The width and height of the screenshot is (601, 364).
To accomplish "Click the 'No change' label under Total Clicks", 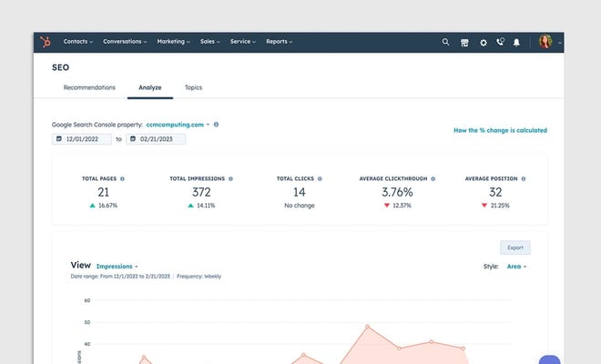I will (x=300, y=206).
